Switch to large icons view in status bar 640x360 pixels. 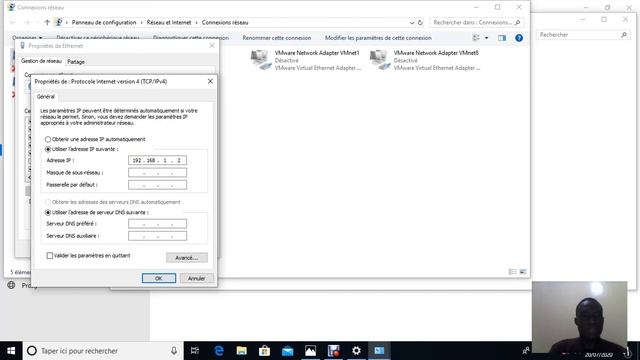pyautogui.click(x=523, y=272)
